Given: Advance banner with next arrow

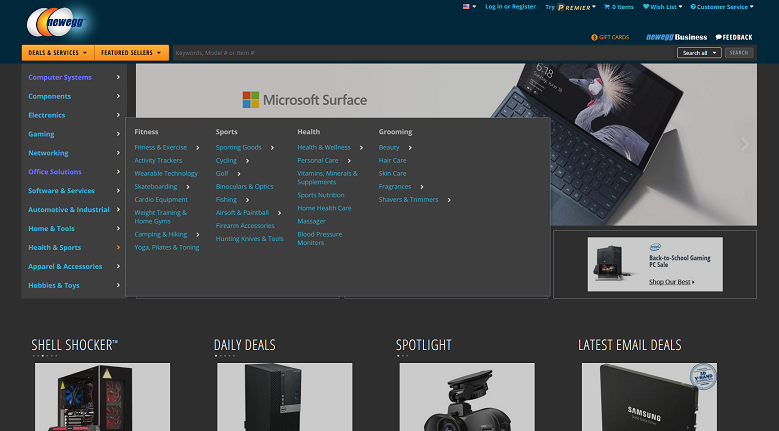Looking at the screenshot, I should tap(745, 144).
